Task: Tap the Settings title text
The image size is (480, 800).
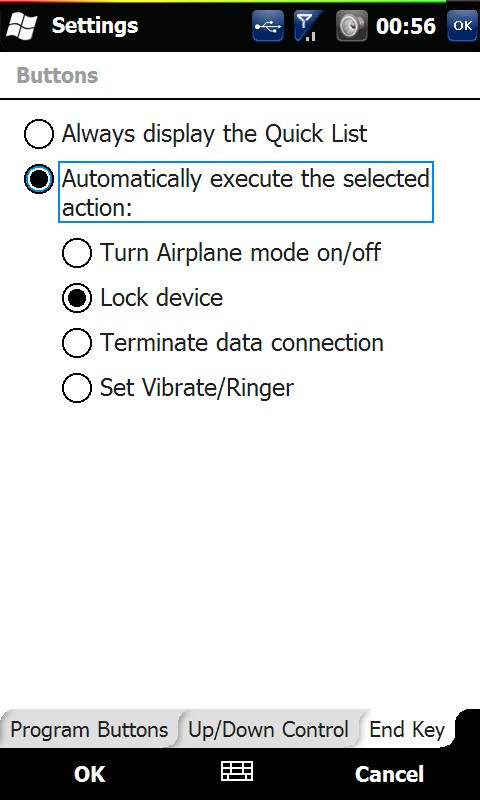Action: coord(95,26)
